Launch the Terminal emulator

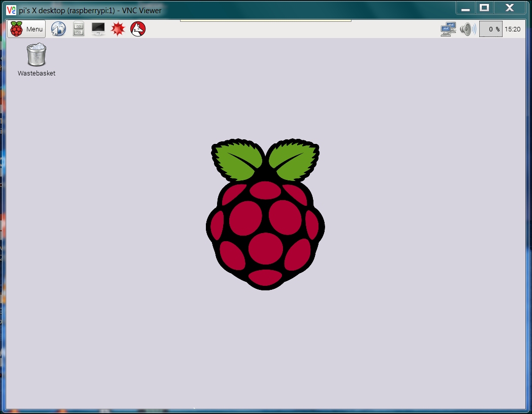(x=97, y=29)
